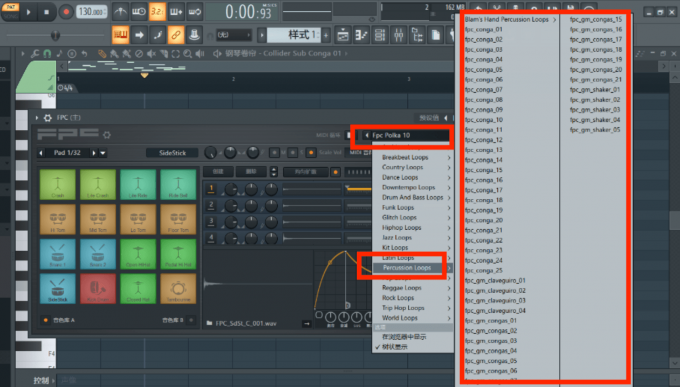Image resolution: width=680 pixels, height=387 pixels.
Task: Toggle step editing keyboard icon
Action: 176,12
